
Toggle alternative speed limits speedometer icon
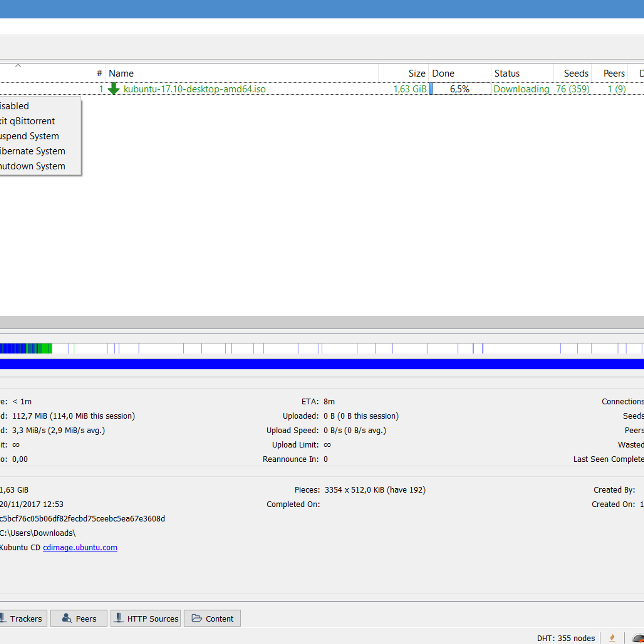(638, 638)
